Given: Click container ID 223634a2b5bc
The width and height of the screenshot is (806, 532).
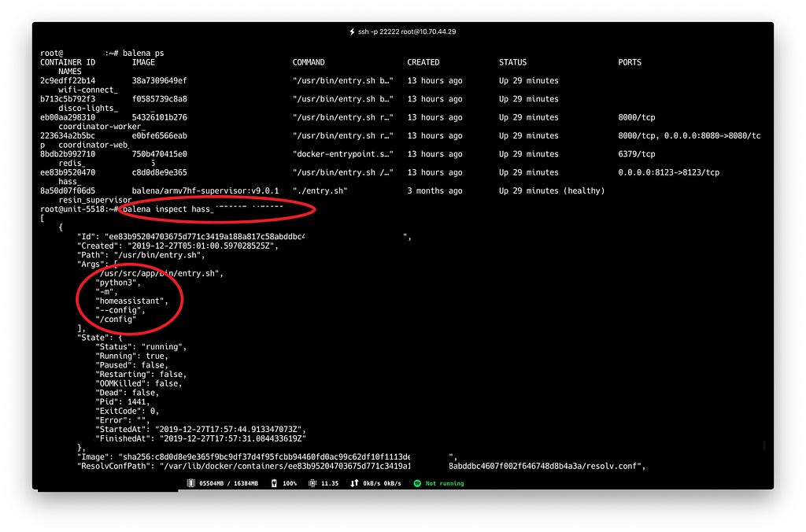Looking at the screenshot, I should (x=68, y=135).
